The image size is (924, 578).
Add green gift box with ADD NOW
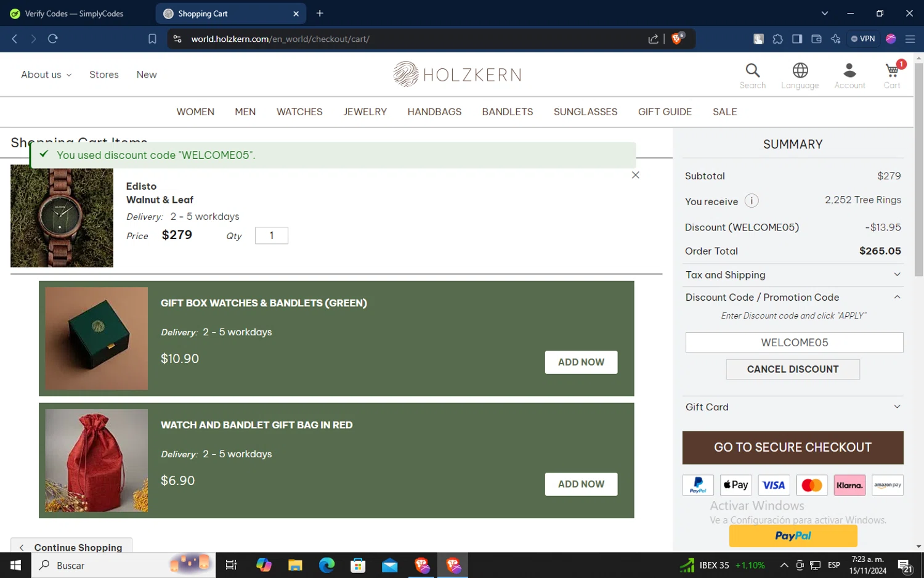point(581,362)
